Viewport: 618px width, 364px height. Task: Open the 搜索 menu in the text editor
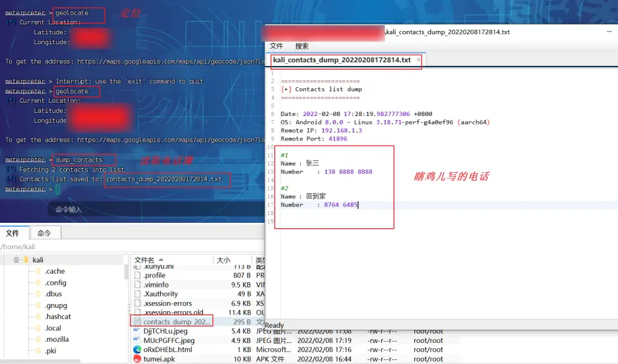coord(302,45)
